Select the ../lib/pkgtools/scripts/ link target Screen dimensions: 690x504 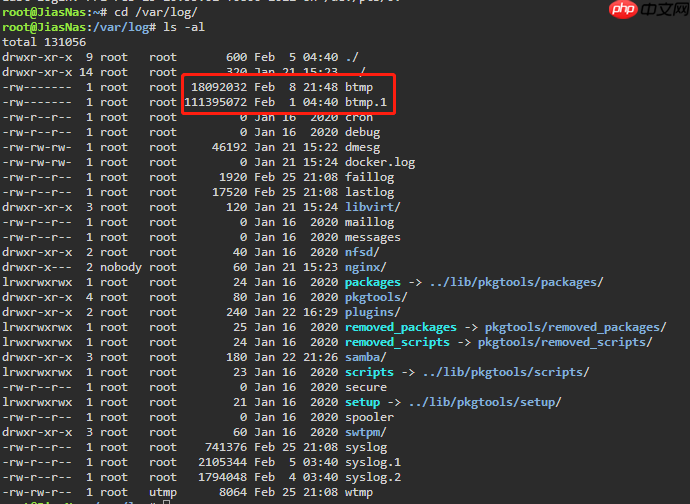pos(506,372)
